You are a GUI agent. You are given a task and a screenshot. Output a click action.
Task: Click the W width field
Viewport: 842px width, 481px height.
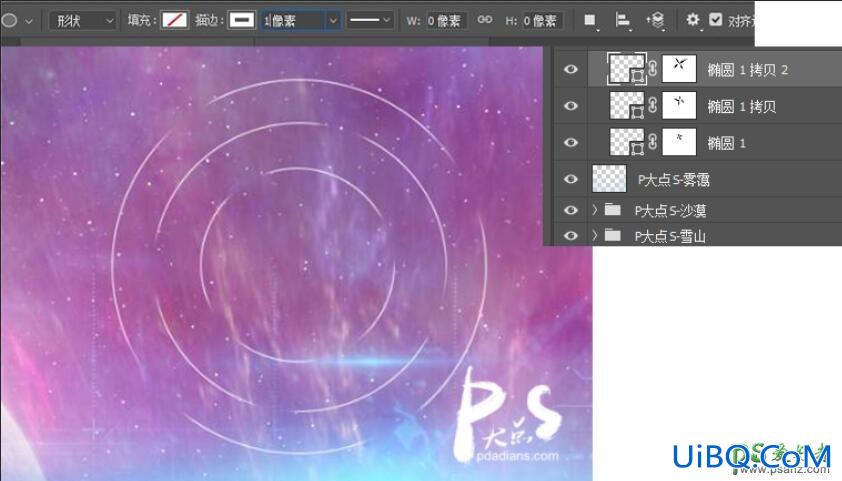coord(446,21)
